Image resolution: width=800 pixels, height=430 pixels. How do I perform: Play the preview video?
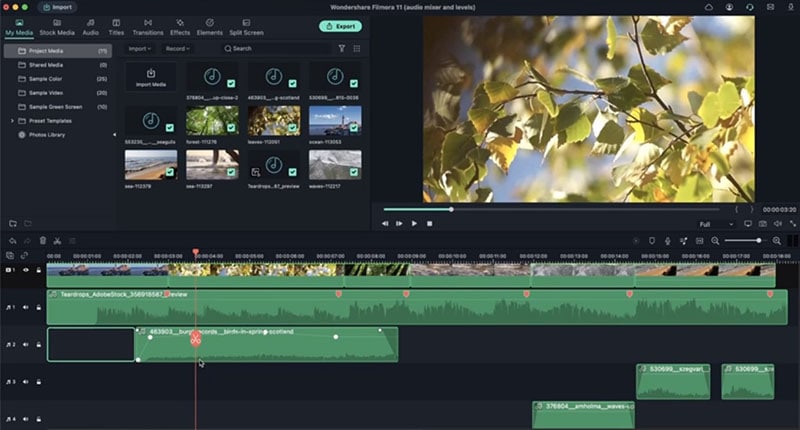point(414,223)
